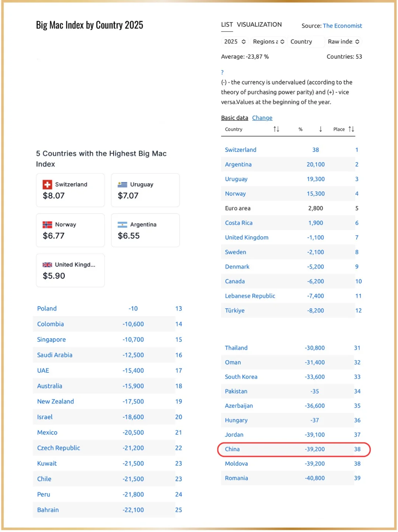Sort by percent using down arrow
Image resolution: width=398 pixels, height=532 pixels.
(320, 129)
